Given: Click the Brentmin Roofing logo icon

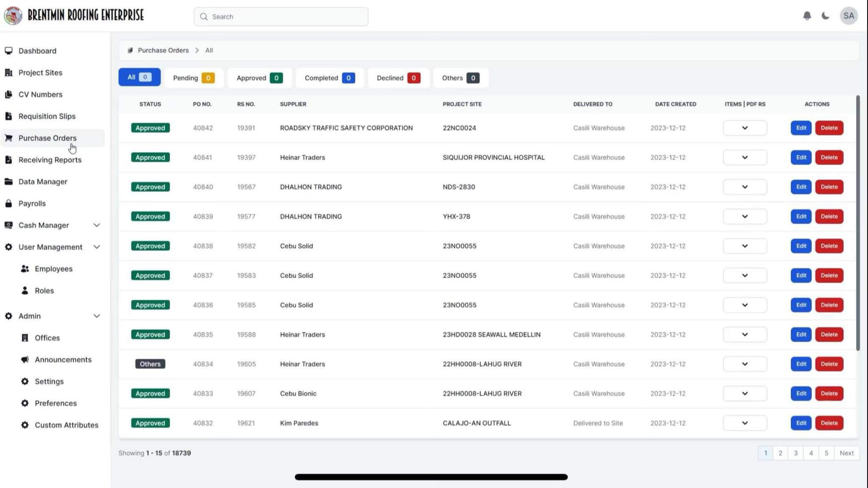Looking at the screenshot, I should point(13,16).
